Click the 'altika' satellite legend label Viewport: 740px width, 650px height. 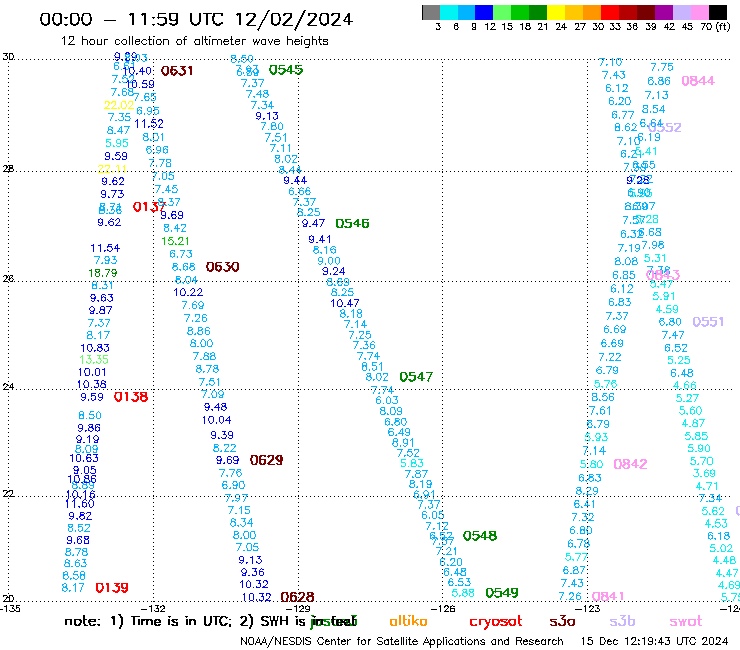point(408,621)
